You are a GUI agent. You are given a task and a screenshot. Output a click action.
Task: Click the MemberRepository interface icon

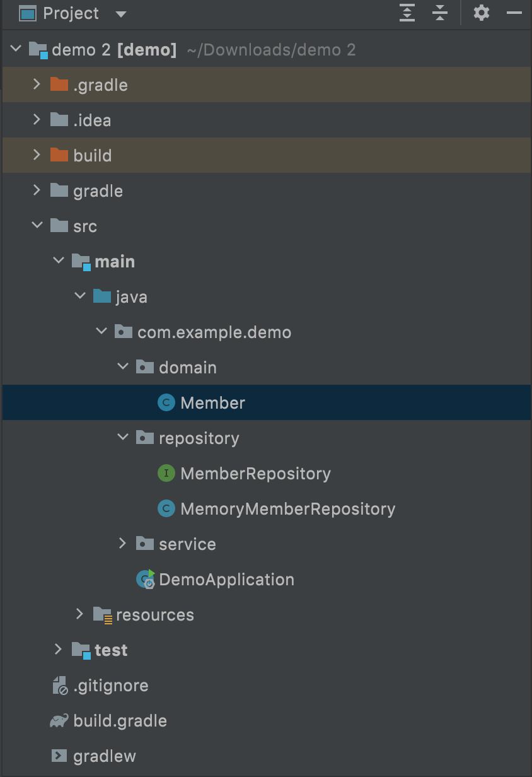pos(166,473)
